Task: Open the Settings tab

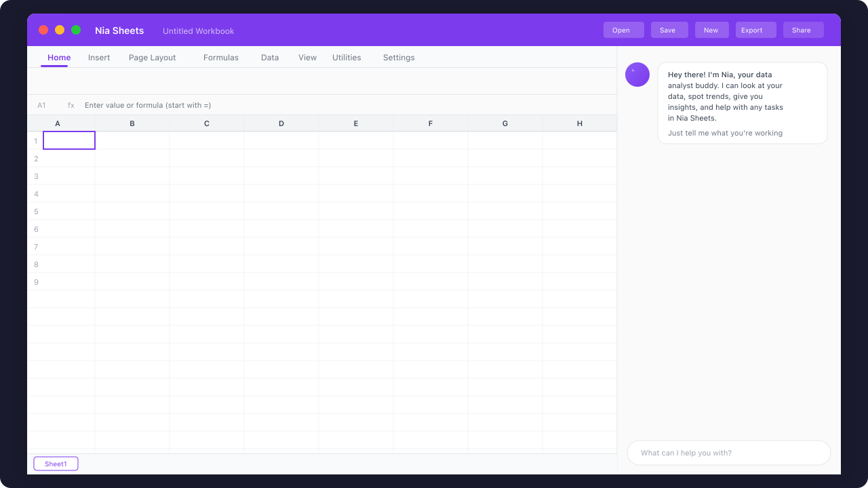Action: point(399,58)
